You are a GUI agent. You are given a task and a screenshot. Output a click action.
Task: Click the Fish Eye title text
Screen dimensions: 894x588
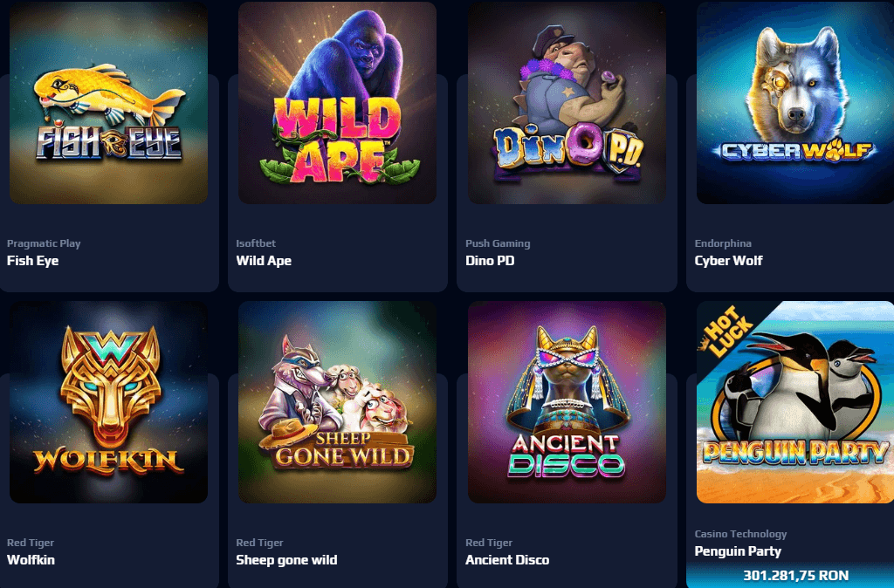click(32, 261)
